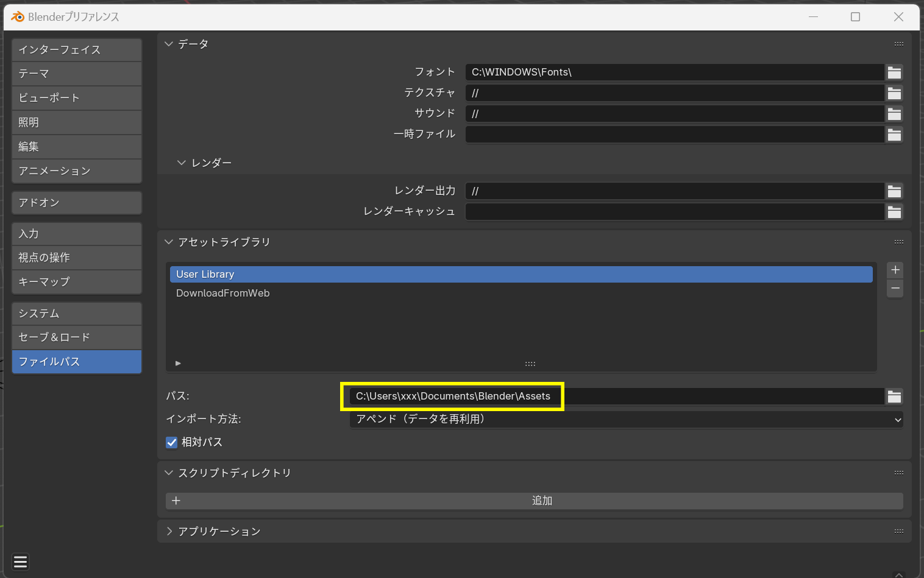Open the 編集 preferences tab
Image resolution: width=924 pixels, height=578 pixels.
pyautogui.click(x=77, y=147)
